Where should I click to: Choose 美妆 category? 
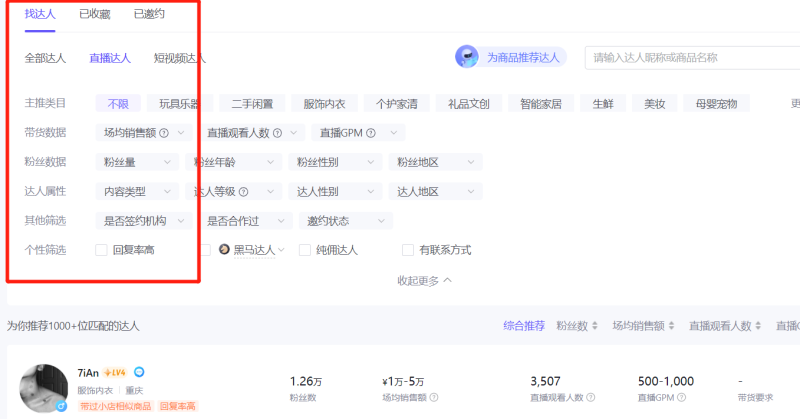[x=655, y=104]
